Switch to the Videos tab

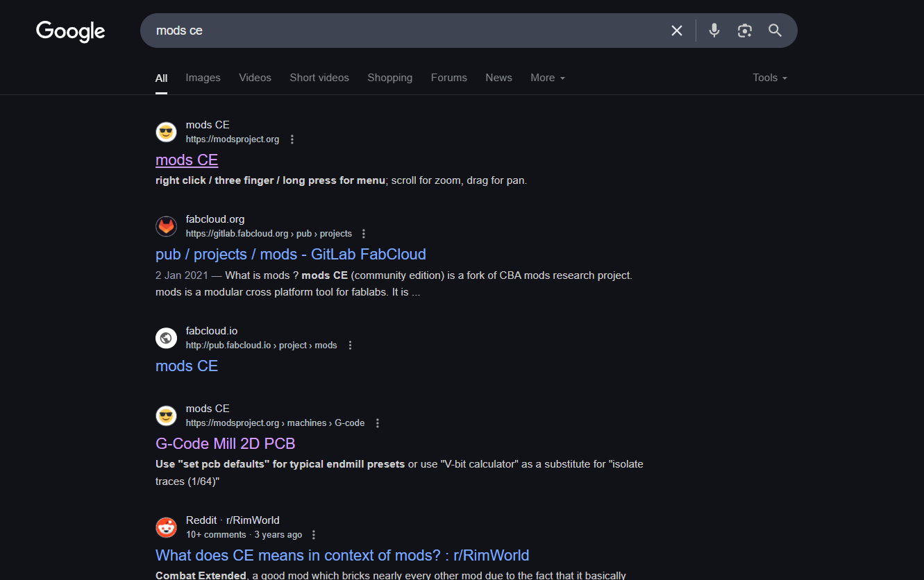pyautogui.click(x=255, y=78)
